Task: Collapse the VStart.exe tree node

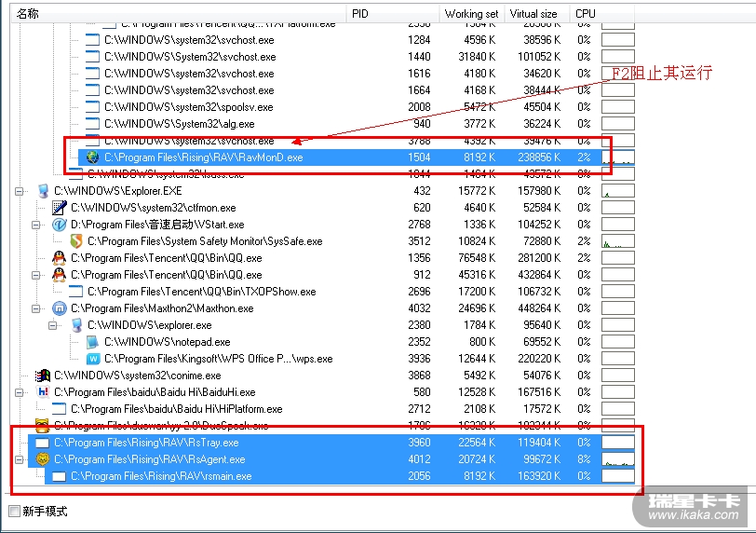Action: click(x=35, y=225)
